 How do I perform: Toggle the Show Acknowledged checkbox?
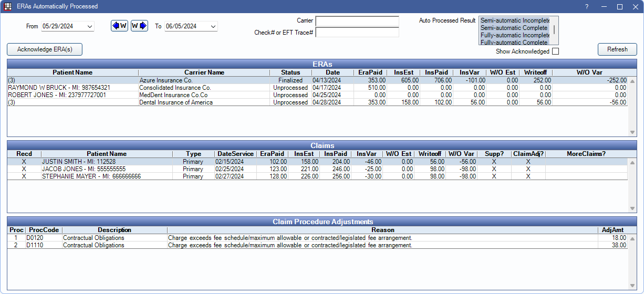[555, 51]
